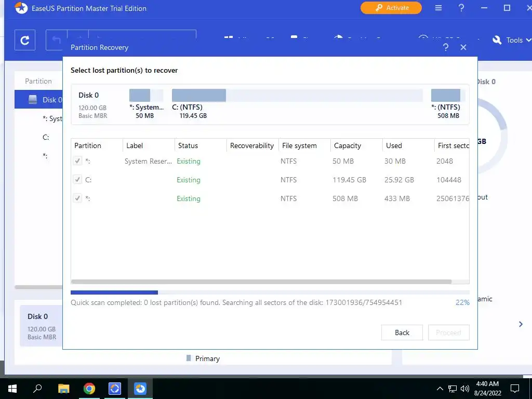
Task: Click the Back button
Action: pos(402,332)
